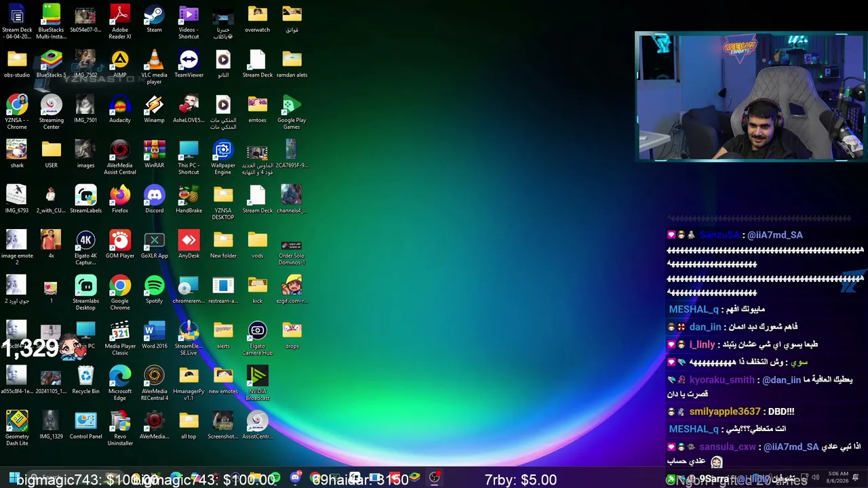This screenshot has width=868, height=488.
Task: Select the Media Player Classic icon
Action: point(120,338)
